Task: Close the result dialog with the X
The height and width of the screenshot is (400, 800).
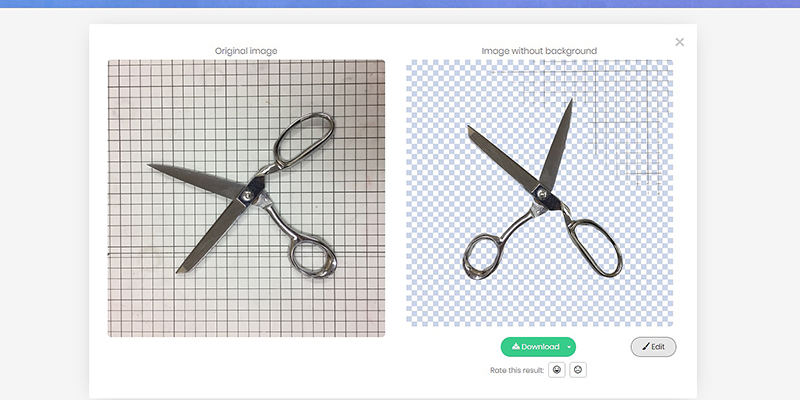Action: point(680,42)
